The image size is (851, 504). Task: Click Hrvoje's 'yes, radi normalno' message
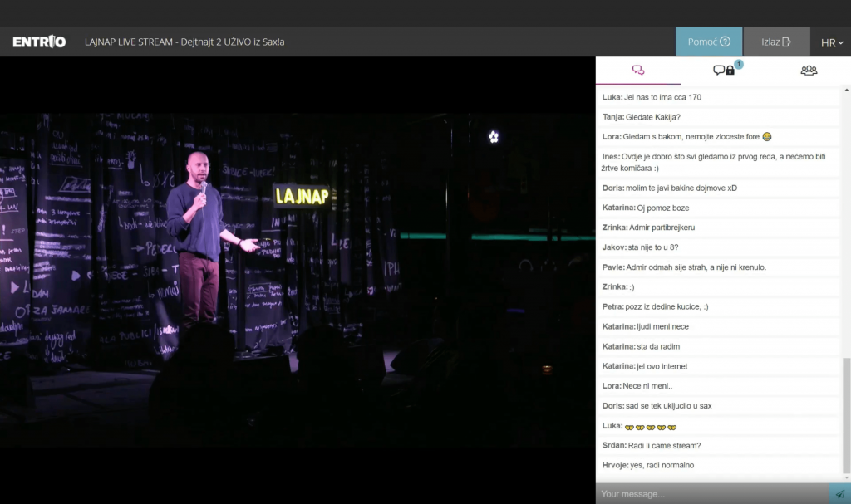pos(661,466)
